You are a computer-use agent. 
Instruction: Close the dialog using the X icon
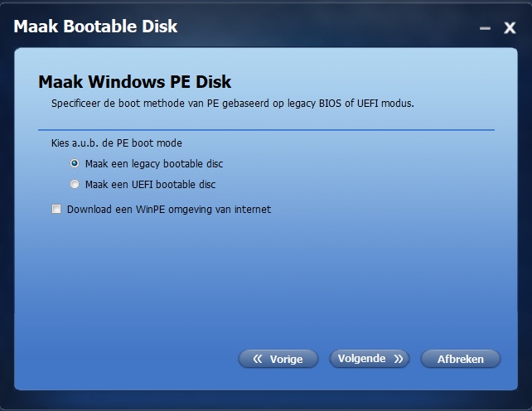510,28
